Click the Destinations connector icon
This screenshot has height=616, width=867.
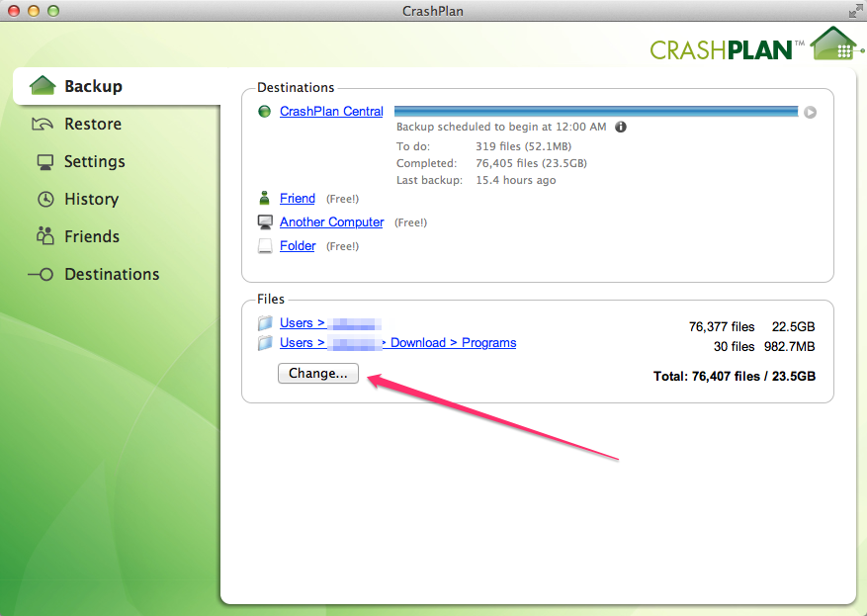click(41, 274)
